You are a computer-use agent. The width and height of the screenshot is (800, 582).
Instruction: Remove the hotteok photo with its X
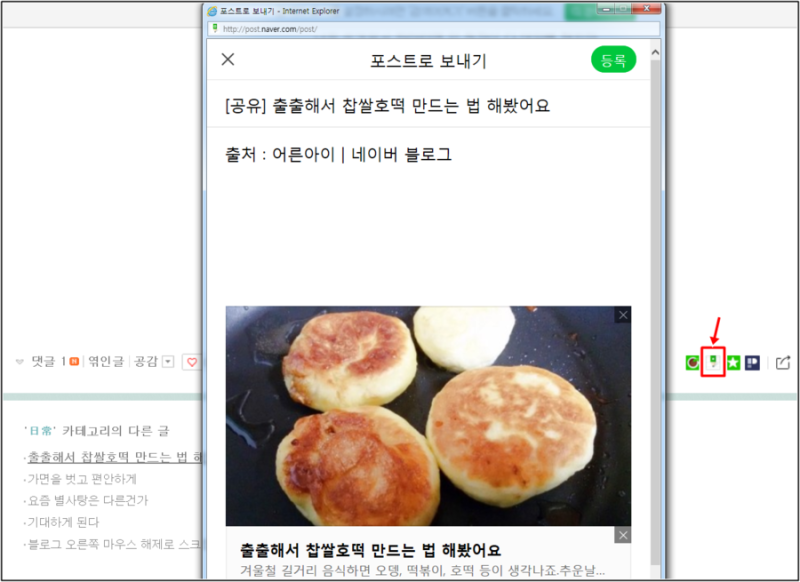point(623,315)
